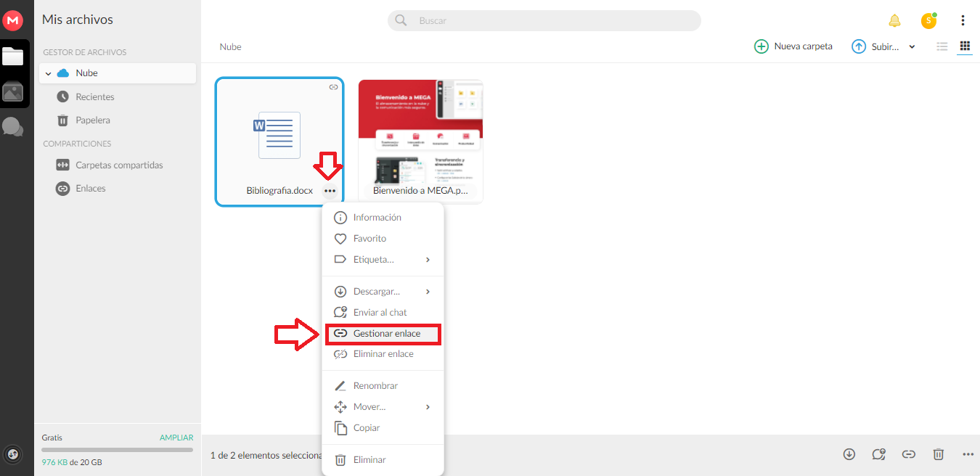Open Carpetas compartidas in sidebar
This screenshot has height=476, width=980.
(x=118, y=165)
